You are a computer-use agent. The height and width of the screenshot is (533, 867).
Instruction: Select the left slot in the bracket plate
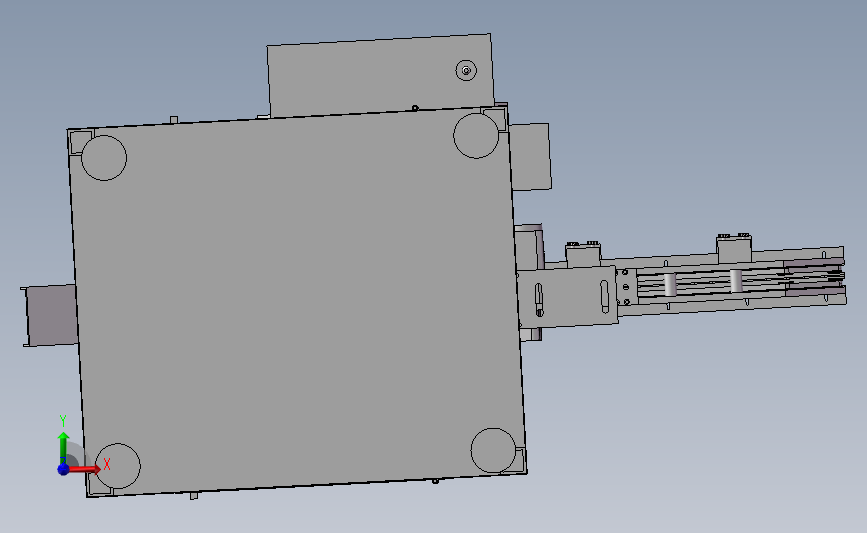[x=539, y=300]
